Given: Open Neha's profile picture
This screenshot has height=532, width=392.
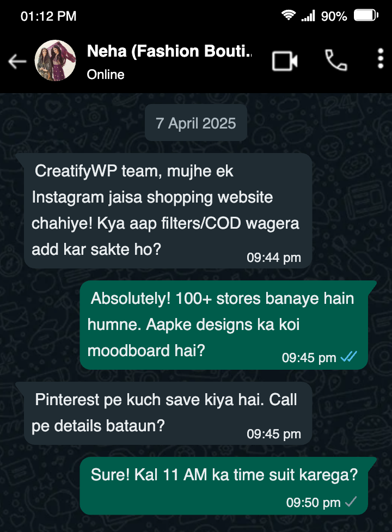Looking at the screenshot, I should pos(56,60).
